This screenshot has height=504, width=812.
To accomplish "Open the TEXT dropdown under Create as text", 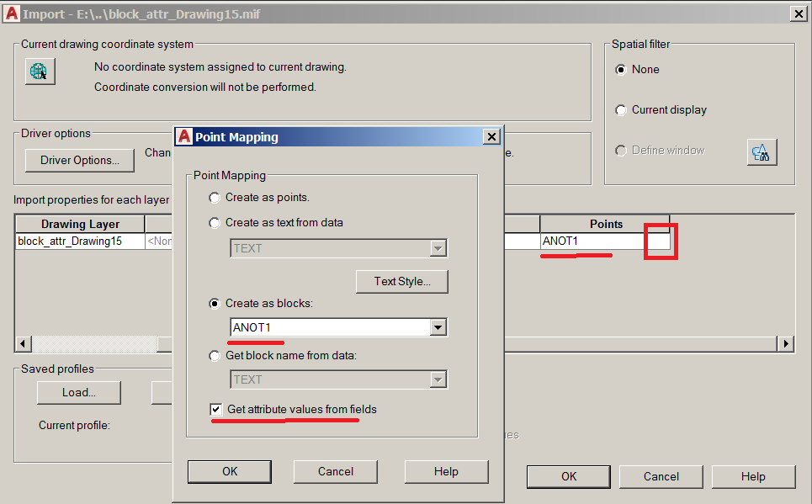I will (x=438, y=248).
